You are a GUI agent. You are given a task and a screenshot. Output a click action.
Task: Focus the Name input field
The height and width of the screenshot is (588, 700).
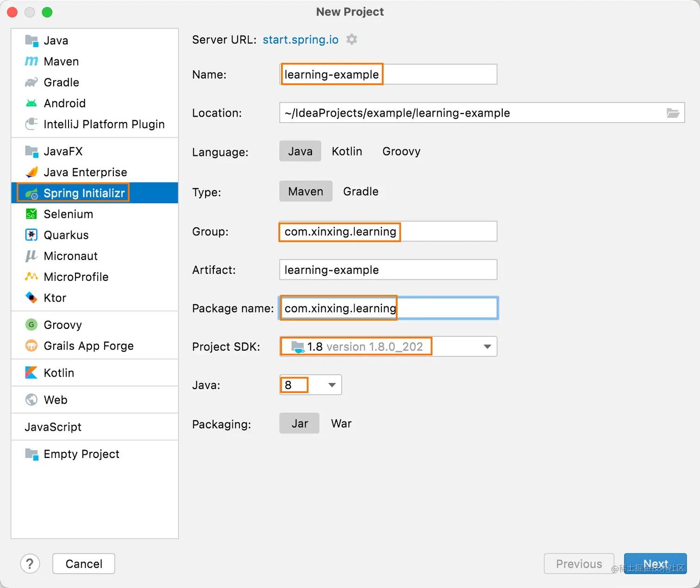point(388,74)
